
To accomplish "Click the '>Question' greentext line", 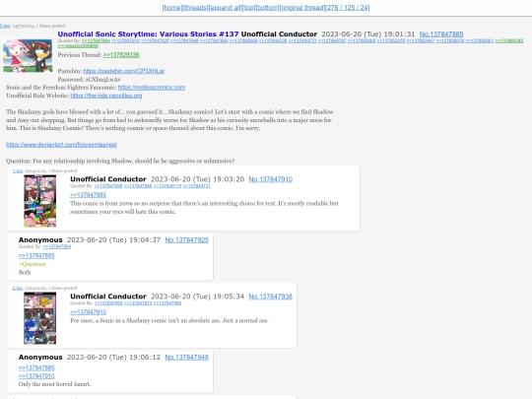I will pos(32,264).
